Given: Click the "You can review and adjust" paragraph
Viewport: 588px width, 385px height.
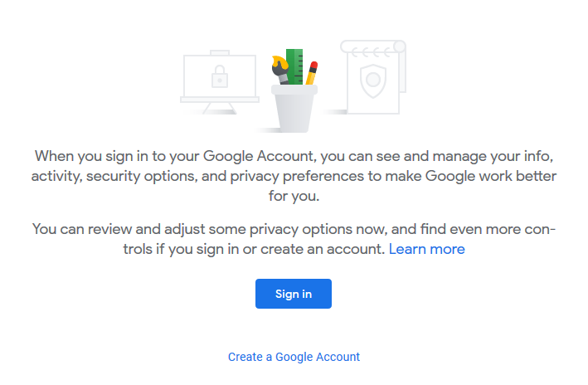Looking at the screenshot, I should 294,239.
